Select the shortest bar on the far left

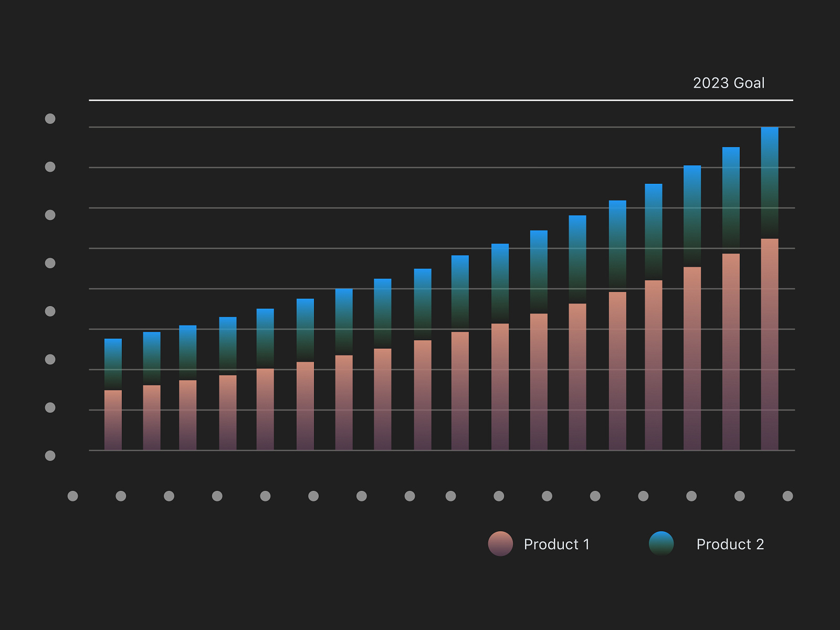(x=113, y=394)
